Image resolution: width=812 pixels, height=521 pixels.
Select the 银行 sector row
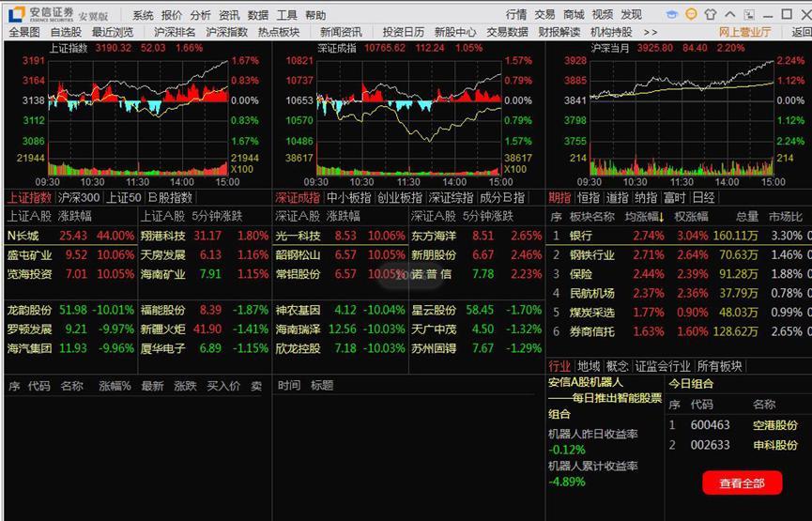pyautogui.click(x=679, y=236)
